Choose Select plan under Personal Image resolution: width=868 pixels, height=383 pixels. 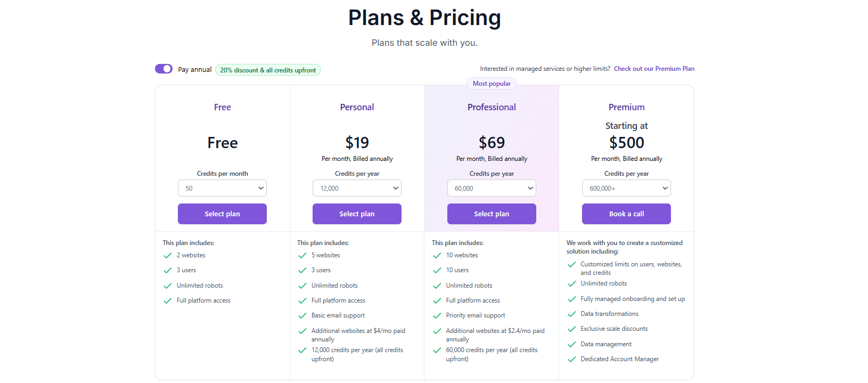357,214
